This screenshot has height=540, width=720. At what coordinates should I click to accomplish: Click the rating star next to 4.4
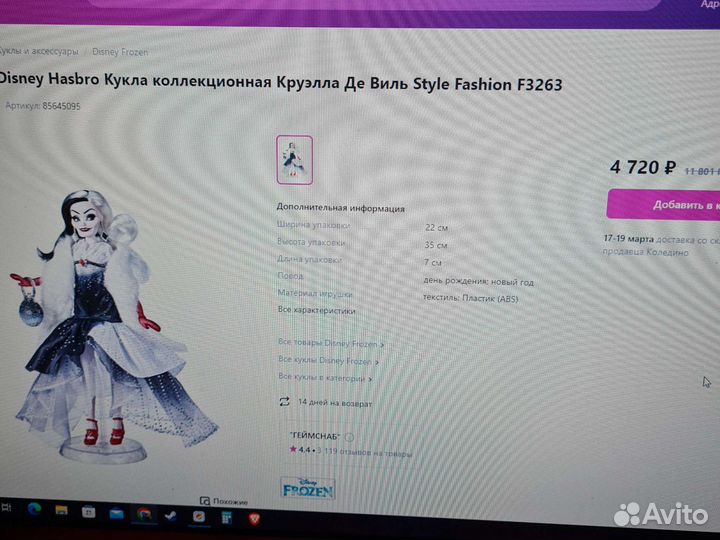point(293,449)
